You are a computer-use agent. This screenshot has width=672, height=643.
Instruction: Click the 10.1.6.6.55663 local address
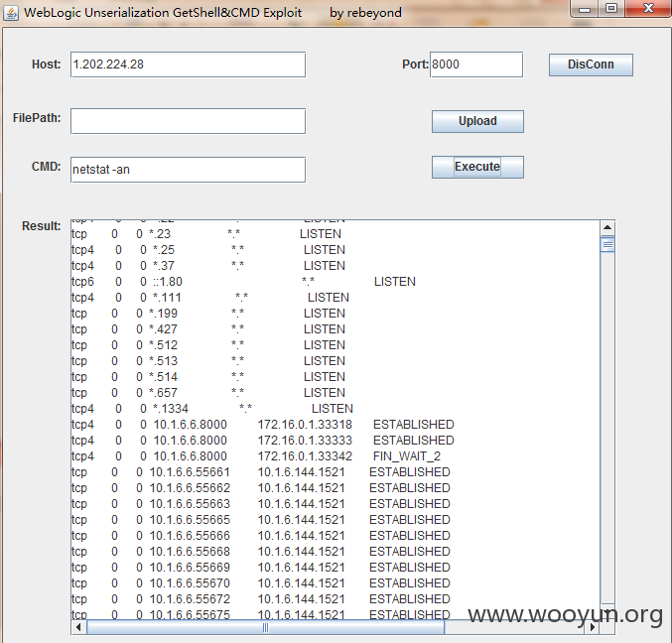[190, 504]
